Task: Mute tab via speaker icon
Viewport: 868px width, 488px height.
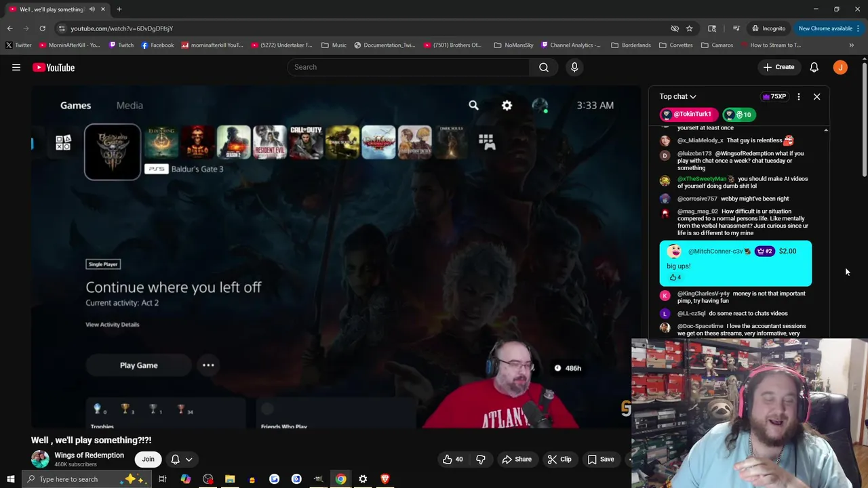Action: pos(92,9)
